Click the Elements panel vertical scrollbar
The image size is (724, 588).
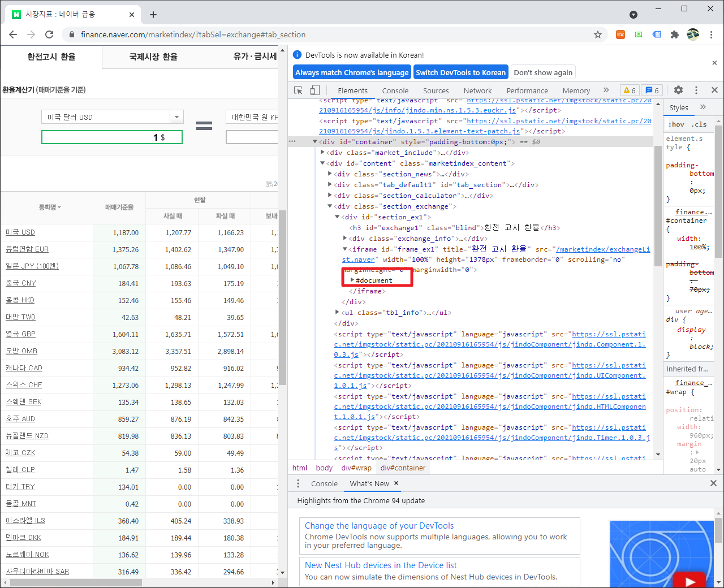pos(658,206)
